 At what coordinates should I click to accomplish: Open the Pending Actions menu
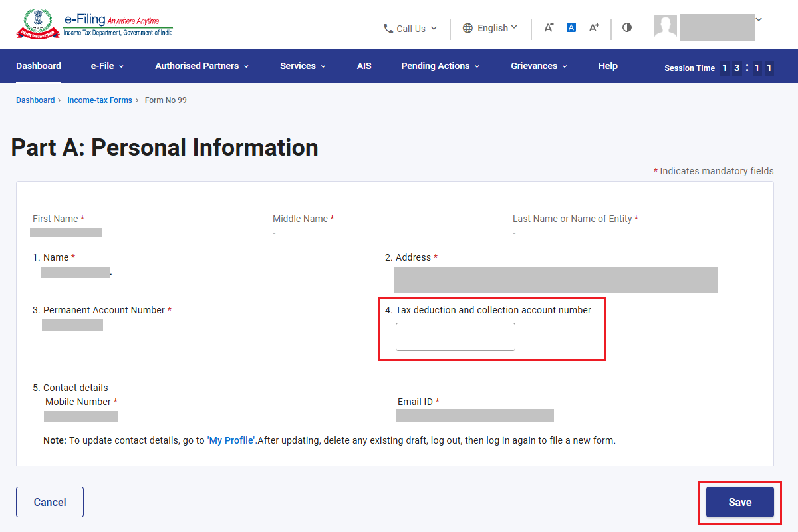pyautogui.click(x=440, y=66)
